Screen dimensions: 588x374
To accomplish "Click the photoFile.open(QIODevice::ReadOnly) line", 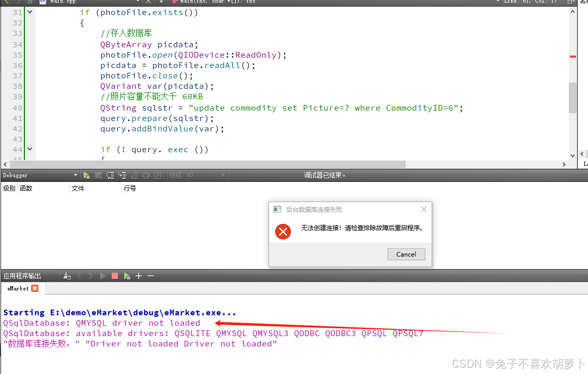I will tap(193, 55).
